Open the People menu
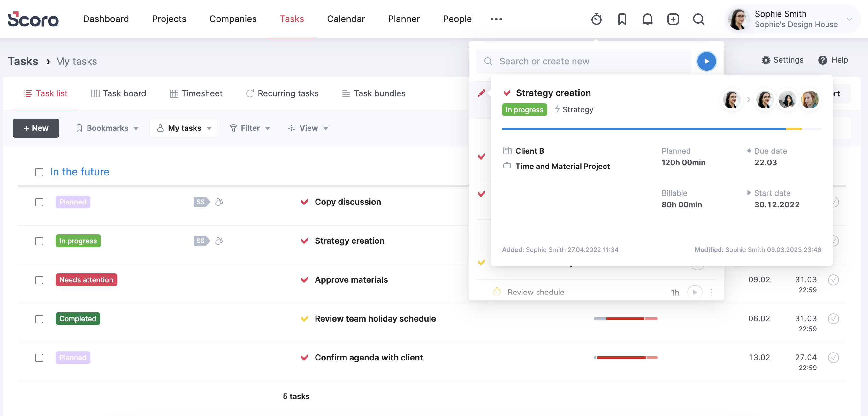The height and width of the screenshot is (416, 868). pyautogui.click(x=457, y=19)
